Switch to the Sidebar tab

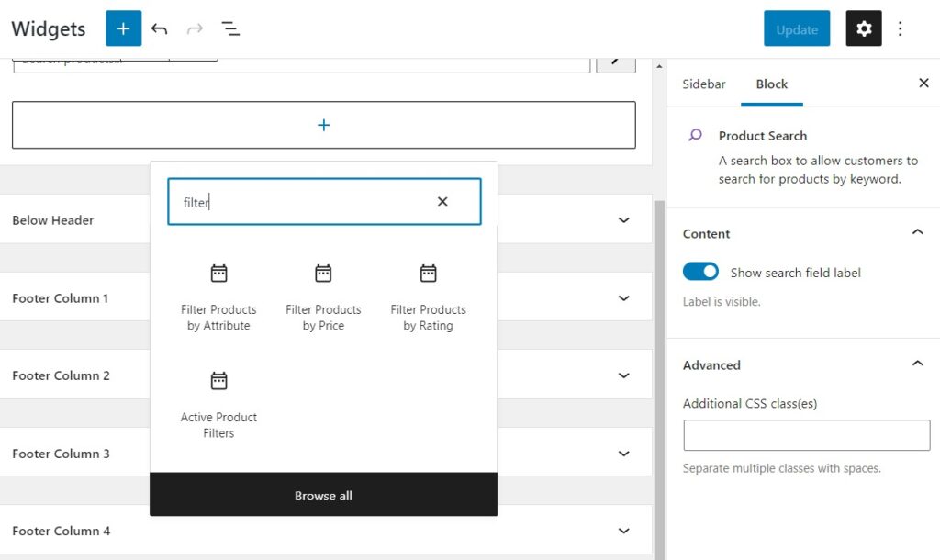703,84
